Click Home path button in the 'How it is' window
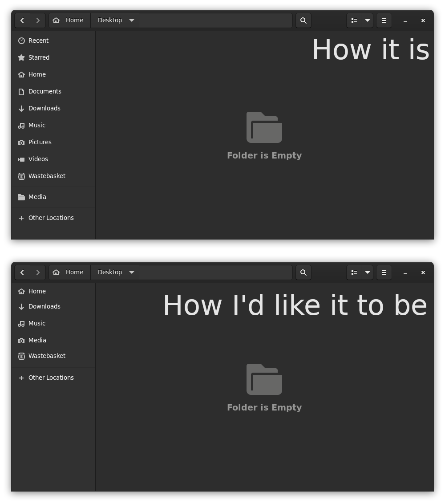445x504 pixels. click(70, 20)
